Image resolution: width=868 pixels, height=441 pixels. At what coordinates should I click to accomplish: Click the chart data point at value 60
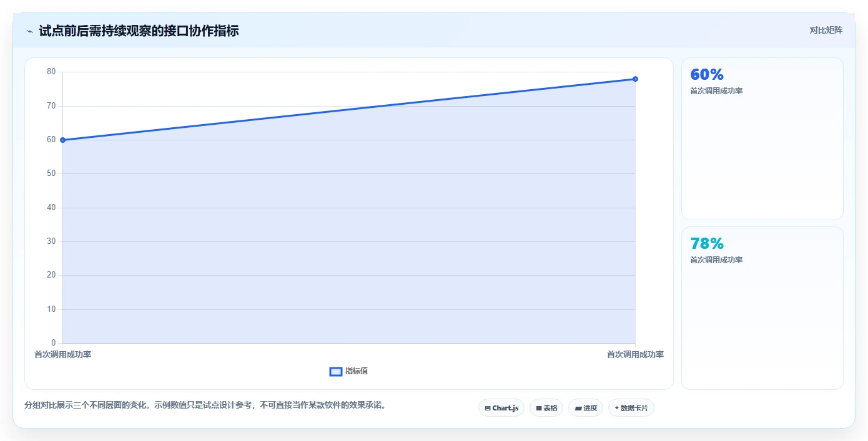click(62, 140)
